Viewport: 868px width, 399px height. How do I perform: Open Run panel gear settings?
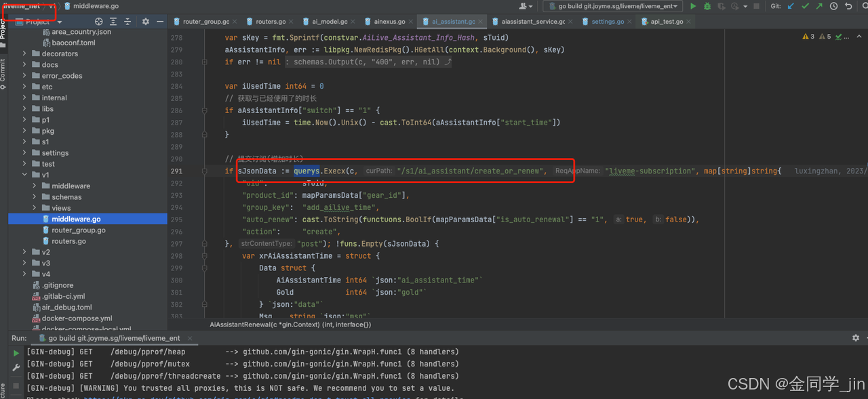pos(855,337)
